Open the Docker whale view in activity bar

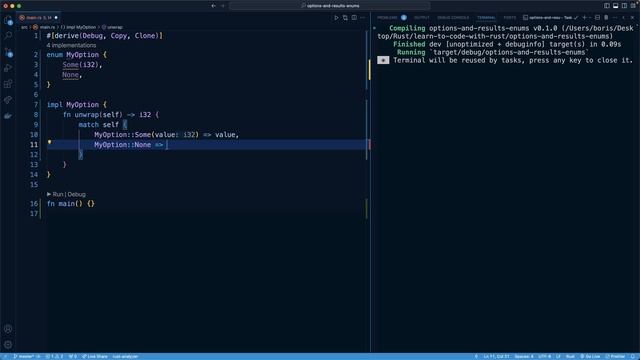(x=8, y=116)
